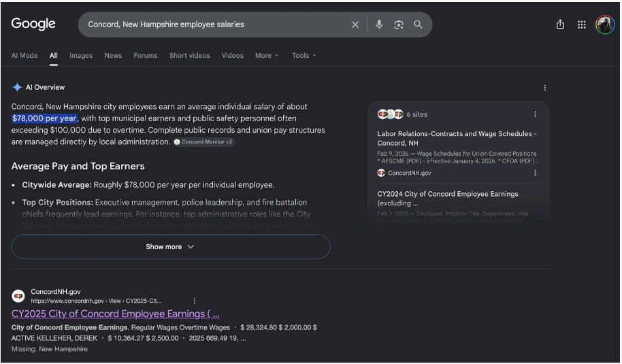622x364 pixels.
Task: Switch to News tab
Action: point(113,56)
